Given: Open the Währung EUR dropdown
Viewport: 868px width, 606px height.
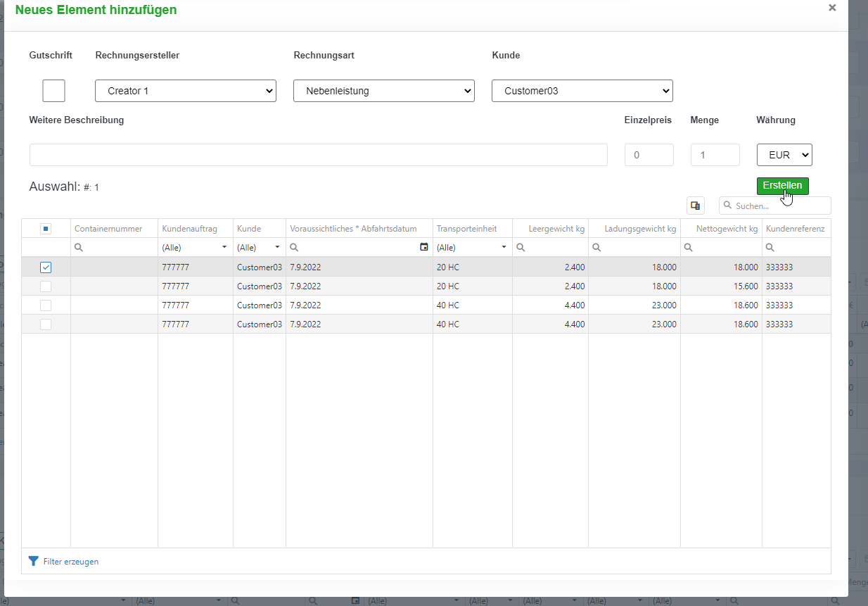Looking at the screenshot, I should [784, 155].
